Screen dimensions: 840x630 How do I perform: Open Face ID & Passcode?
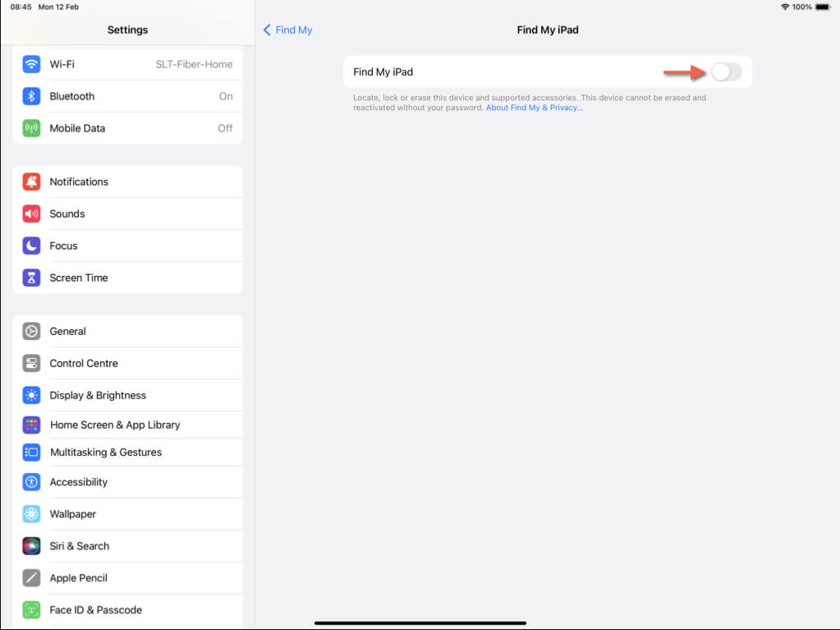(x=127, y=610)
